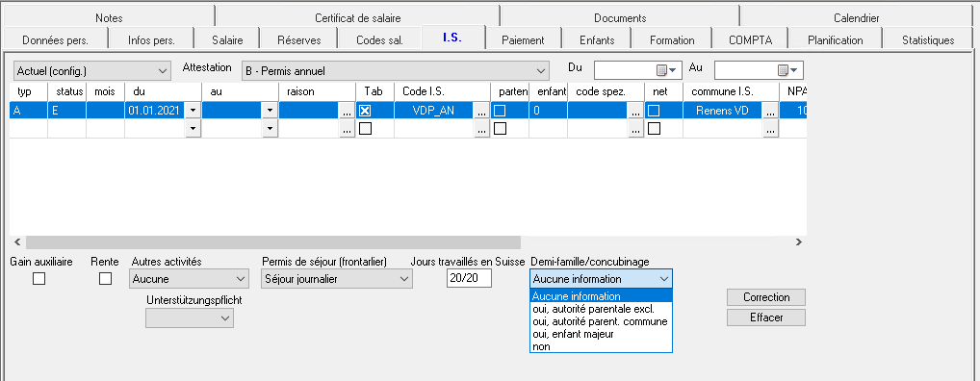Viewport: 980px width, 381px height.
Task: Choose 'oui, autorité parent. commune' option
Action: pyautogui.click(x=601, y=321)
